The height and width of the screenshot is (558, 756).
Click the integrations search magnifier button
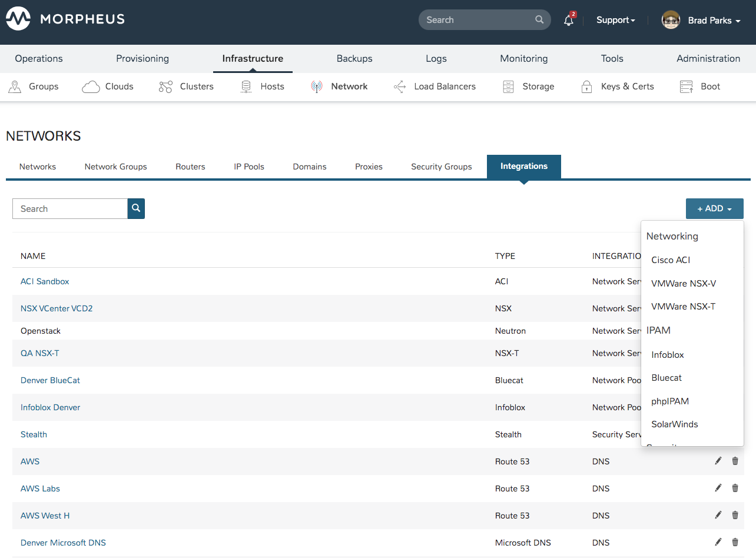tap(136, 208)
